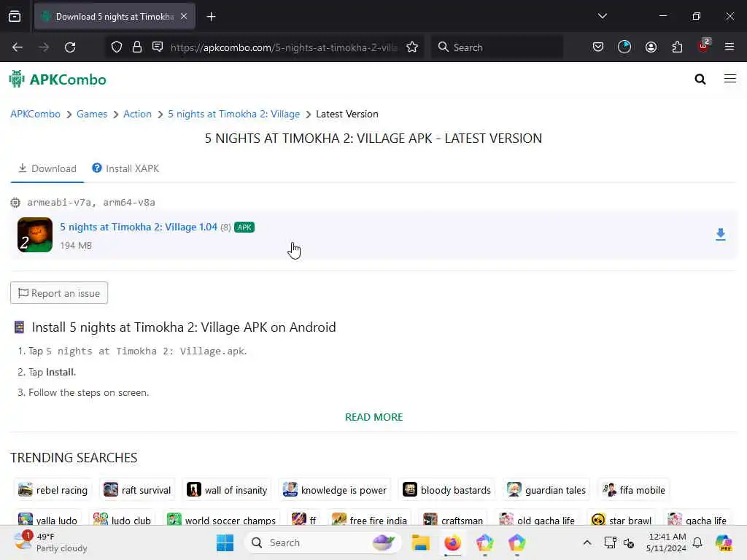Screen dimensions: 747x560
Task: Open the Firefox account icon
Action: [x=651, y=47]
